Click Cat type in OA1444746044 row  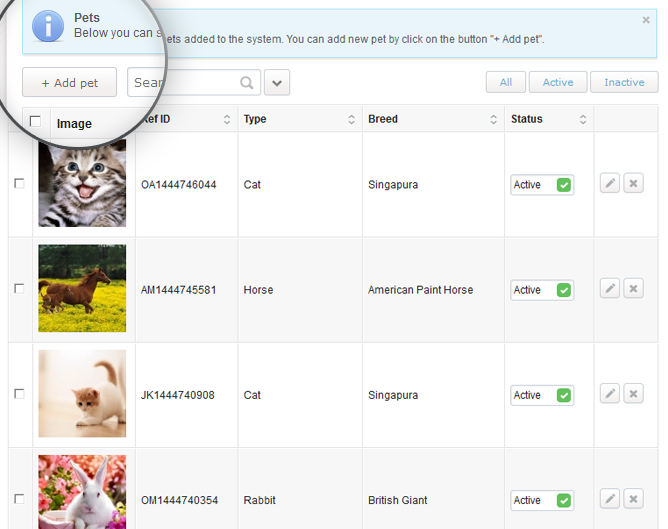252,185
